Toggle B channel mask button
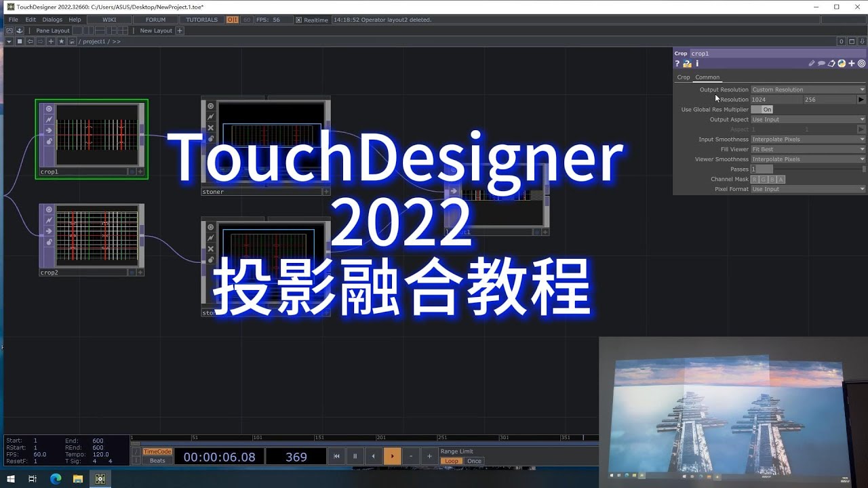The image size is (868, 488). pyautogui.click(x=772, y=179)
